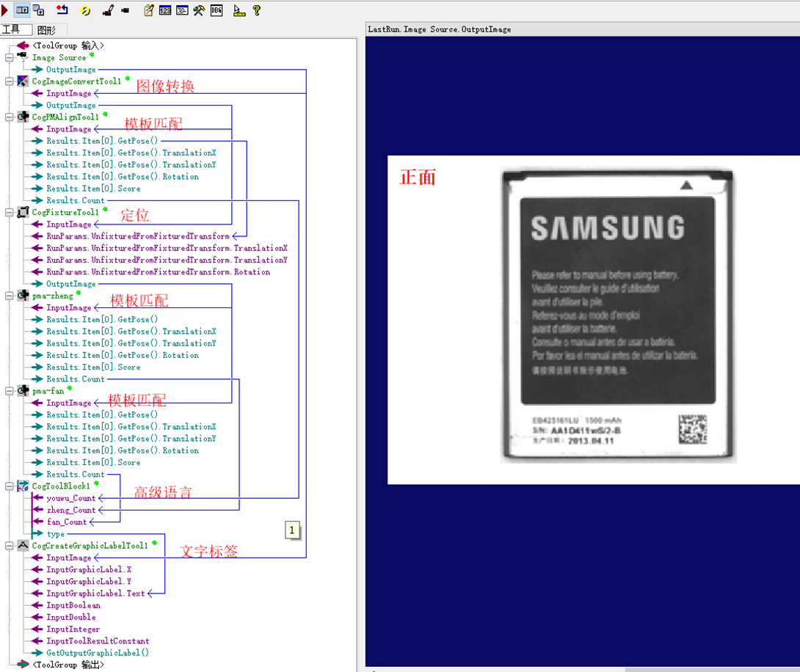Click the DBG debug icon

tap(217, 10)
